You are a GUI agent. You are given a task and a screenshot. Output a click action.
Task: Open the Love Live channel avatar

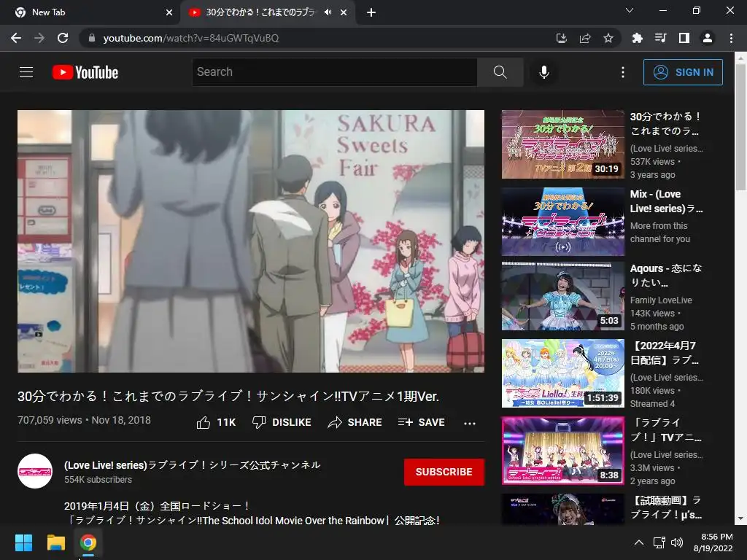click(35, 472)
